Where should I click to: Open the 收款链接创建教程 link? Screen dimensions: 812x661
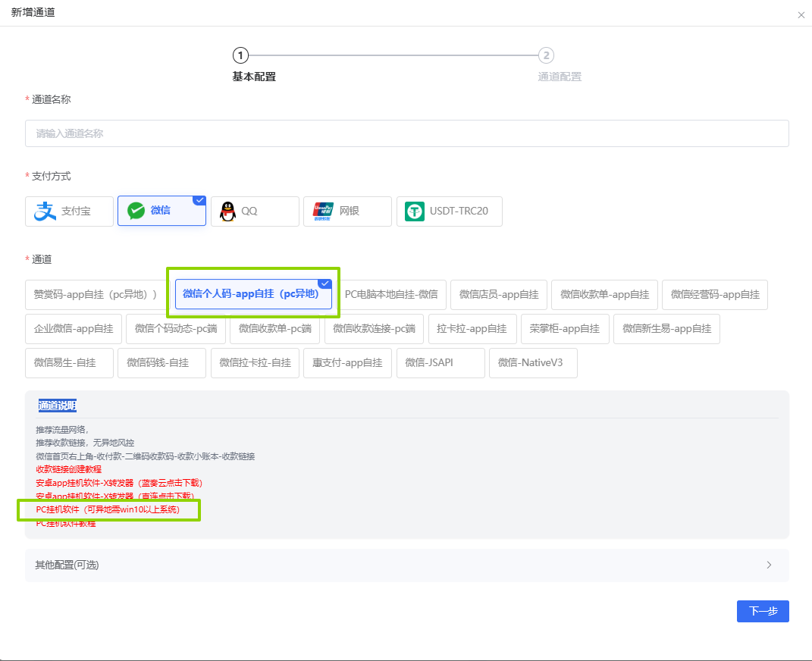[69, 469]
